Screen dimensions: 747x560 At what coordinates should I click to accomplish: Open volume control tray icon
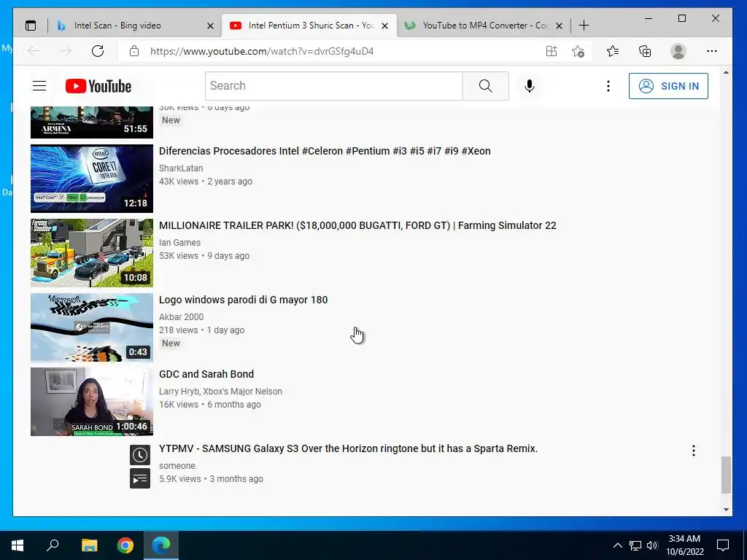[652, 545]
